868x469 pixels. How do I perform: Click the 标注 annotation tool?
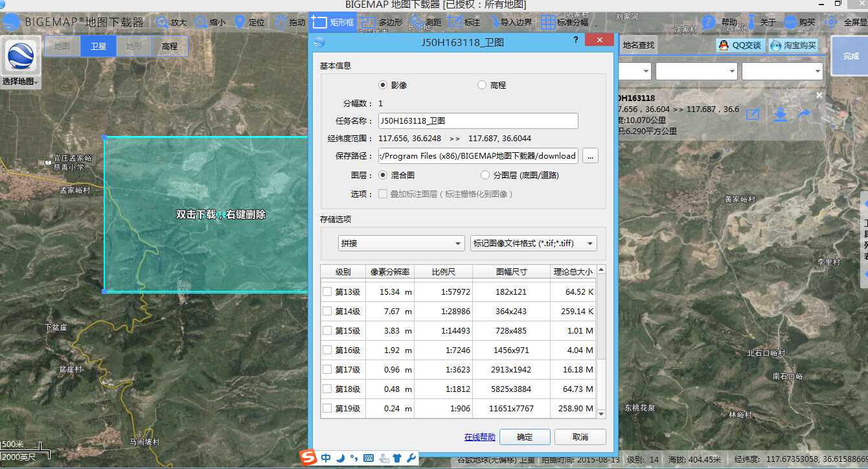click(464, 23)
